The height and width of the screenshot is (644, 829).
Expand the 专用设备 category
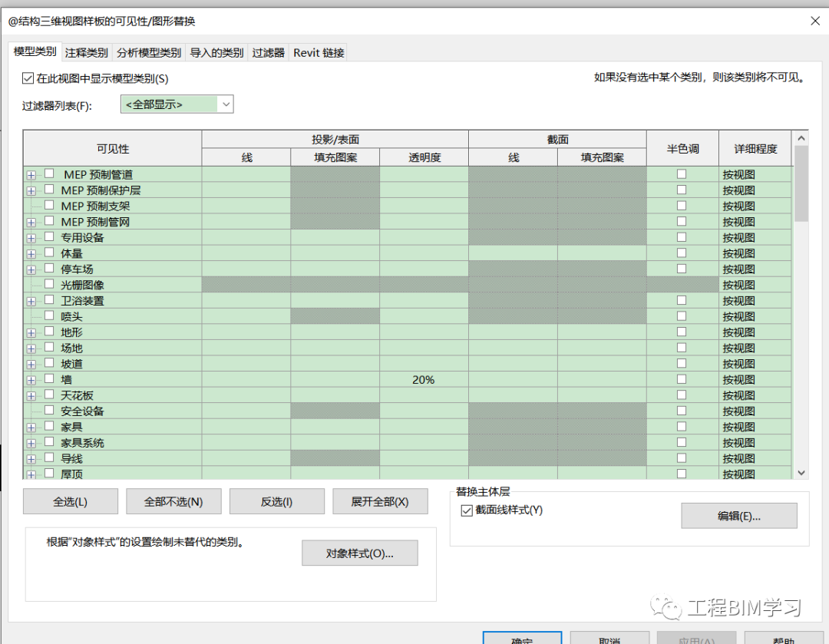pos(31,239)
